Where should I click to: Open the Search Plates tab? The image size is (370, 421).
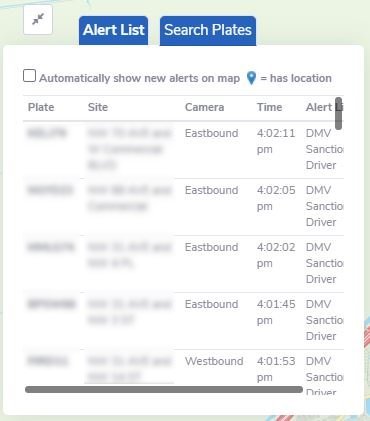(x=208, y=30)
